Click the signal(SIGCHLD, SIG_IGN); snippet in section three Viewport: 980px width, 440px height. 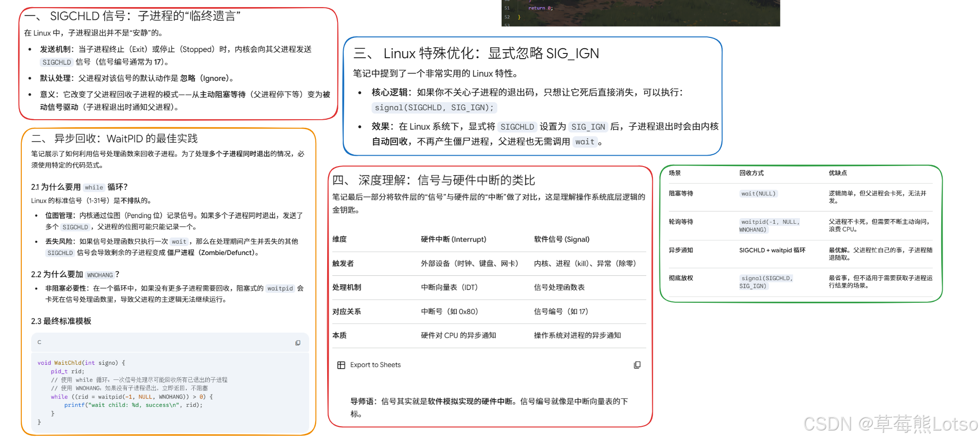click(x=434, y=108)
